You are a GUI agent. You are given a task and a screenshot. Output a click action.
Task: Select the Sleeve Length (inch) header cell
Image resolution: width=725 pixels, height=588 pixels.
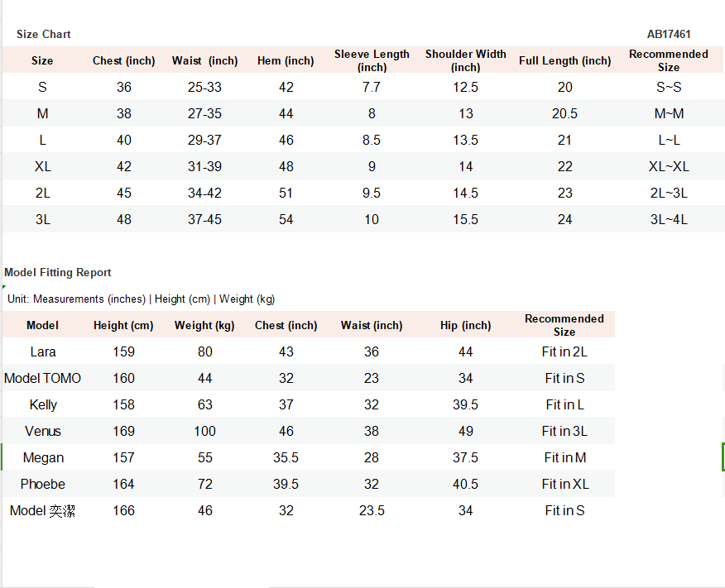point(372,60)
